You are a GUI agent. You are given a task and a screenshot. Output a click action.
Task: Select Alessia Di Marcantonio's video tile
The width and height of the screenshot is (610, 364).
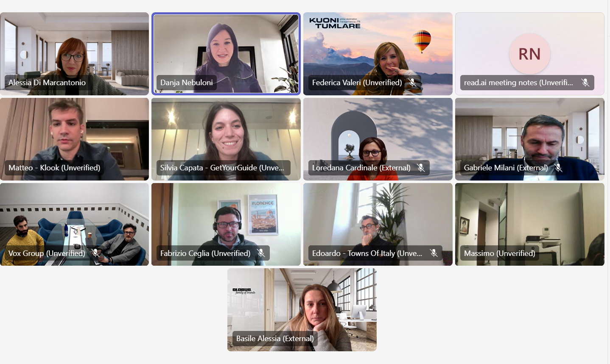pos(74,54)
